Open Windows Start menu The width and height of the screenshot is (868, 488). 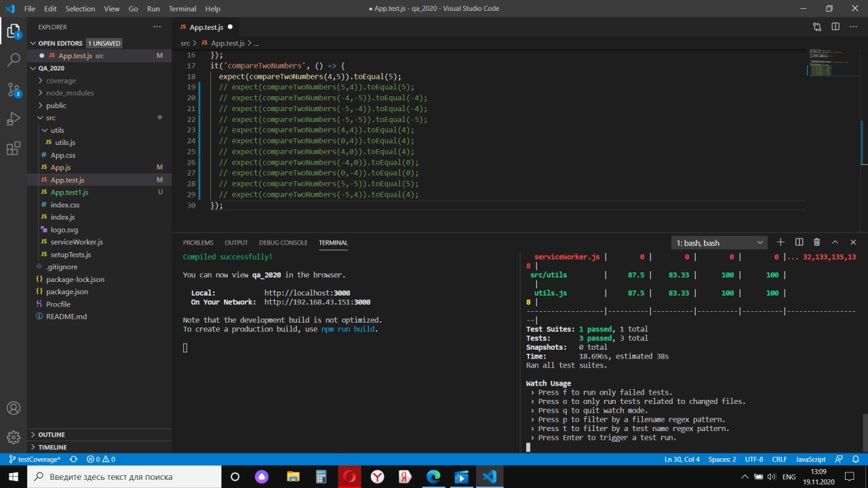(x=14, y=476)
